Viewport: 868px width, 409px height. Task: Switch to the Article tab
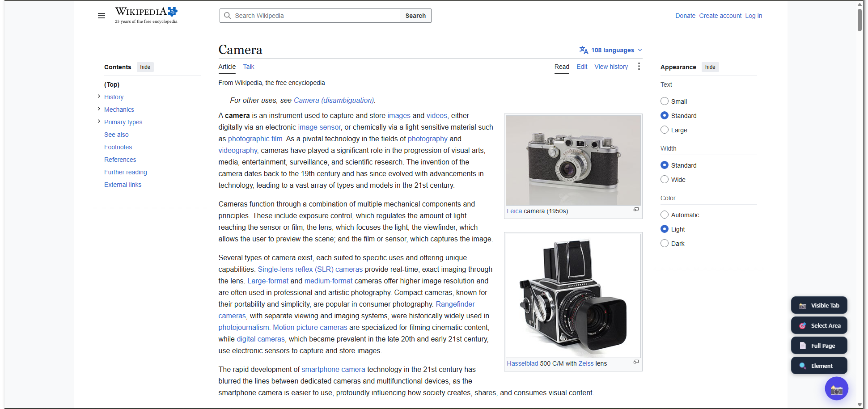[x=227, y=67]
